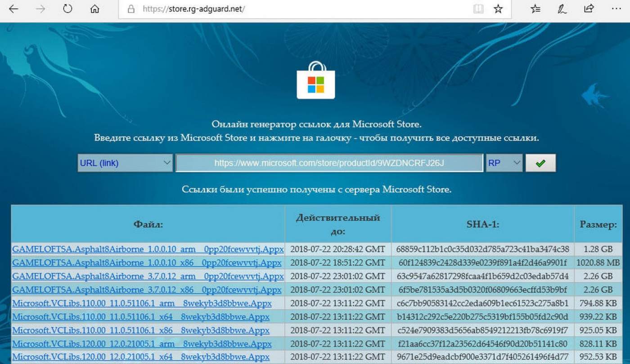Viewport: 630px width, 364px height.
Task: Click the 1020.88 MB size cell
Action: coord(598,262)
